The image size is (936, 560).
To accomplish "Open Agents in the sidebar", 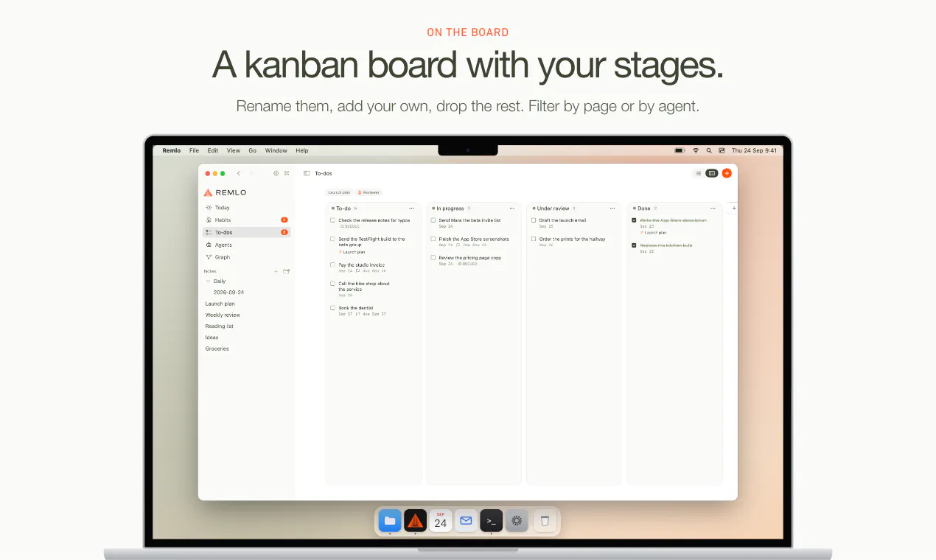I will point(246,245).
